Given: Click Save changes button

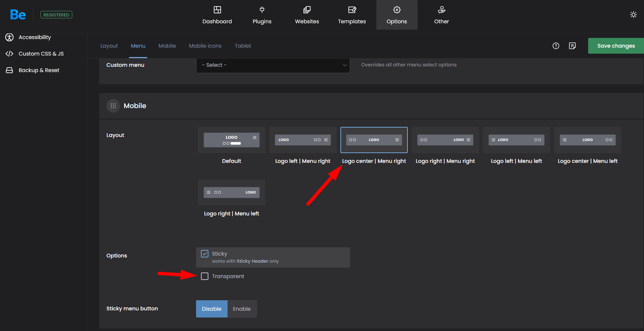Looking at the screenshot, I should [616, 46].
